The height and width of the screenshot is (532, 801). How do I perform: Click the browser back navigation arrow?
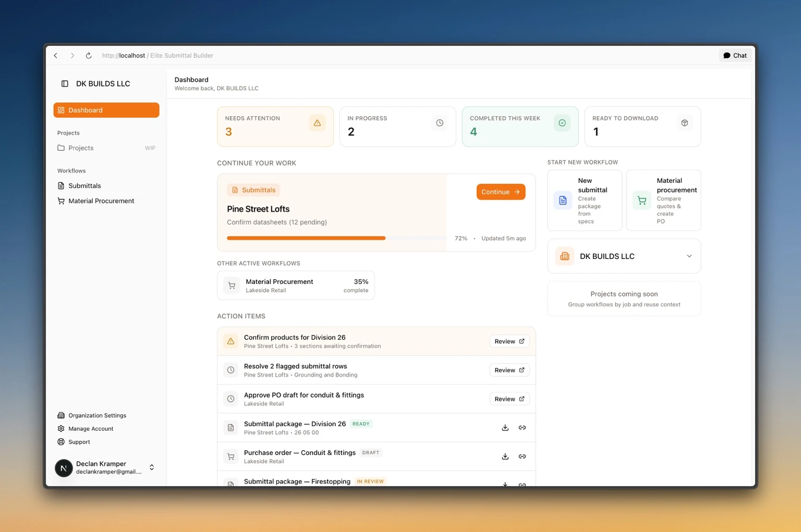pos(55,55)
